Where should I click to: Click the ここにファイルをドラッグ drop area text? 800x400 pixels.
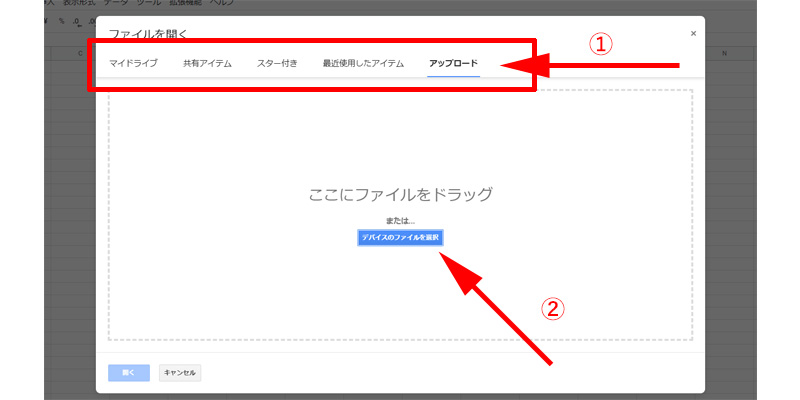pyautogui.click(x=401, y=194)
